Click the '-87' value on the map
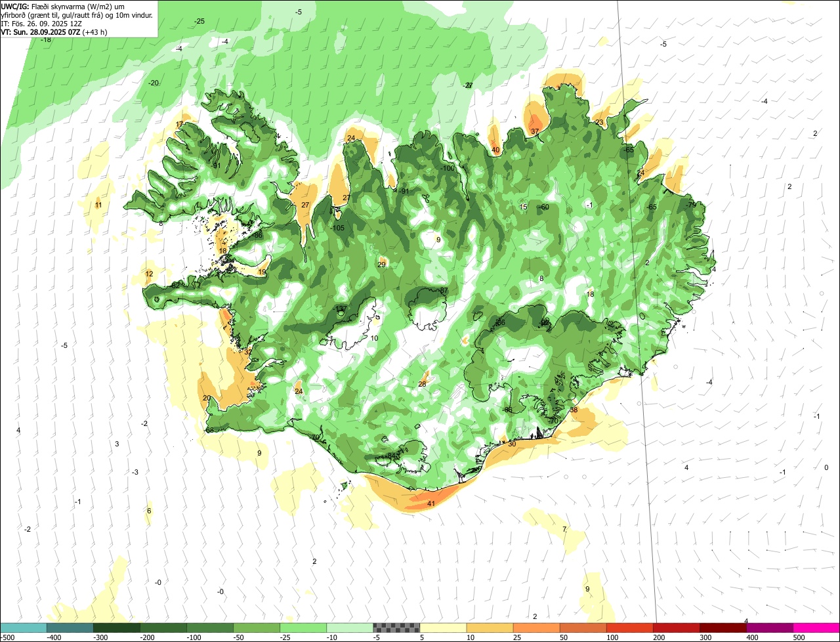The image size is (840, 642). click(x=443, y=290)
